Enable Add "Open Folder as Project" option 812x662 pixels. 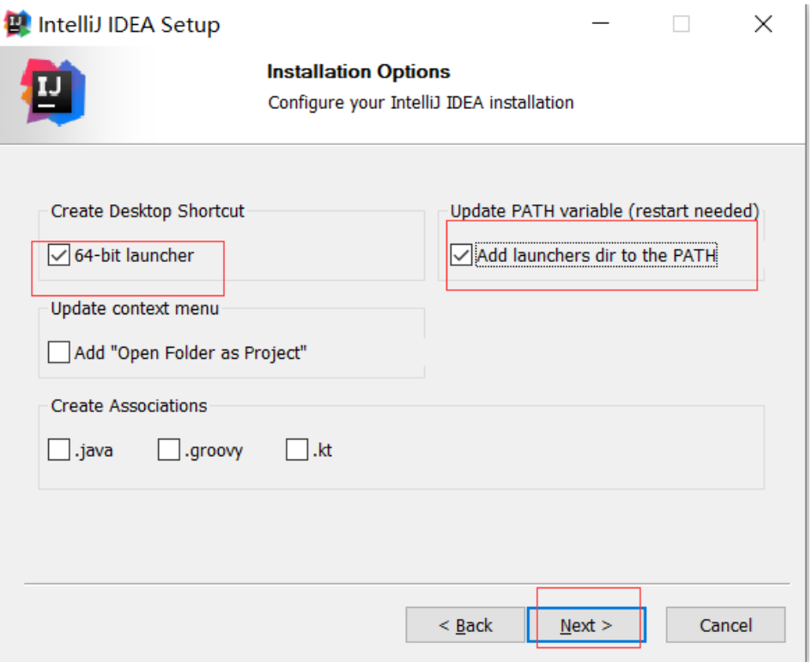[58, 352]
